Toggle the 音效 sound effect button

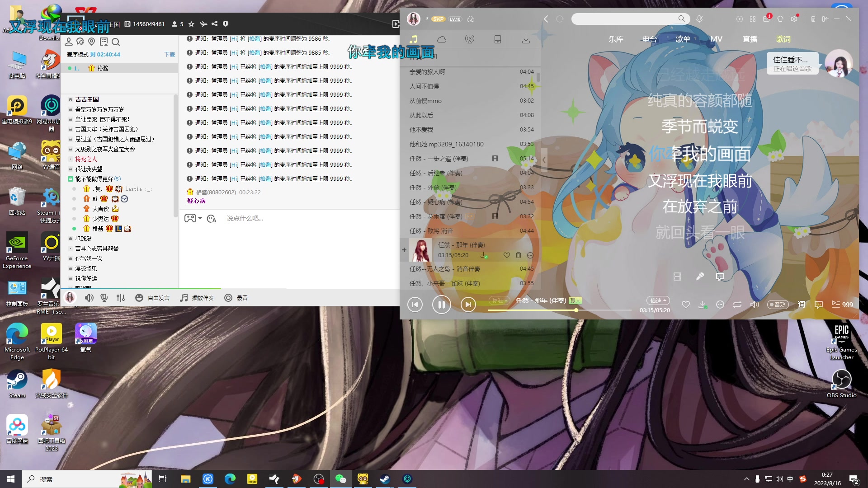tap(778, 305)
